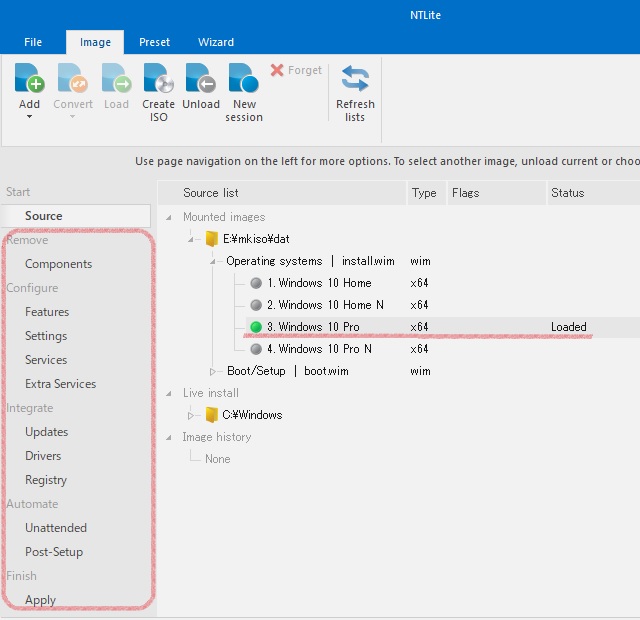Select the Operating systems | install.wim row

pos(310,261)
